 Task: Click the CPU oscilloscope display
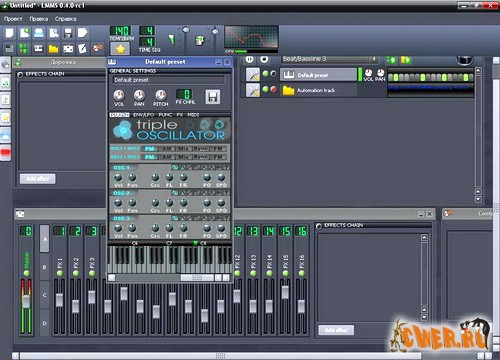pyautogui.click(x=251, y=37)
